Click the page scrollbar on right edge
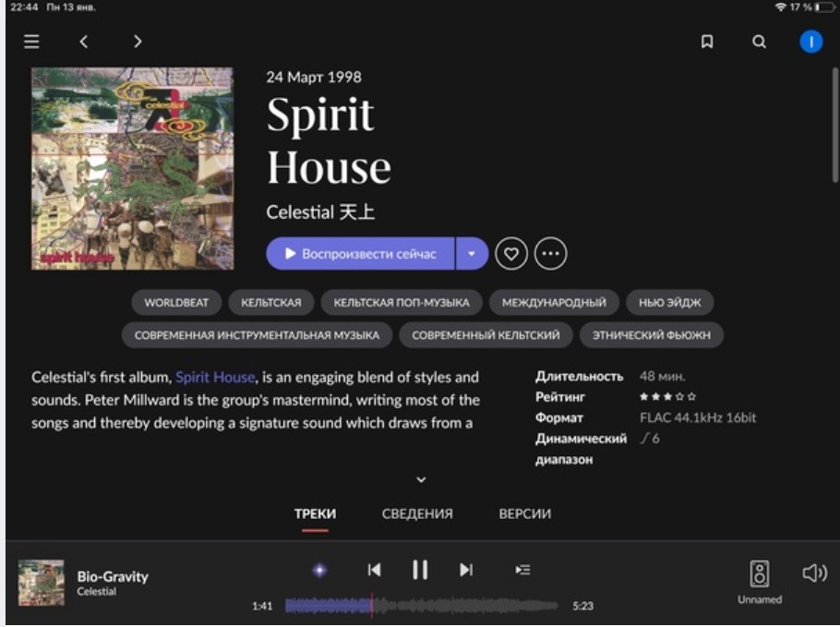Screen dimensions: 840x627 point(834,126)
